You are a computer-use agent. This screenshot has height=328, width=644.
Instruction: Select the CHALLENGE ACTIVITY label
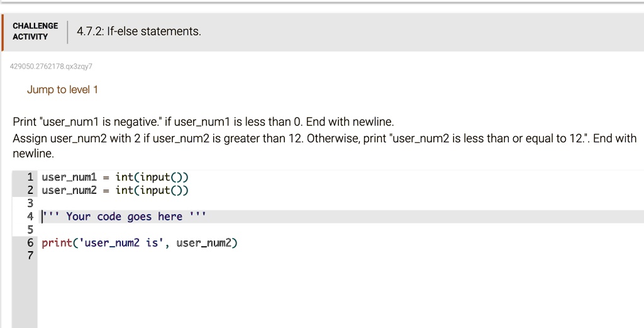click(35, 31)
